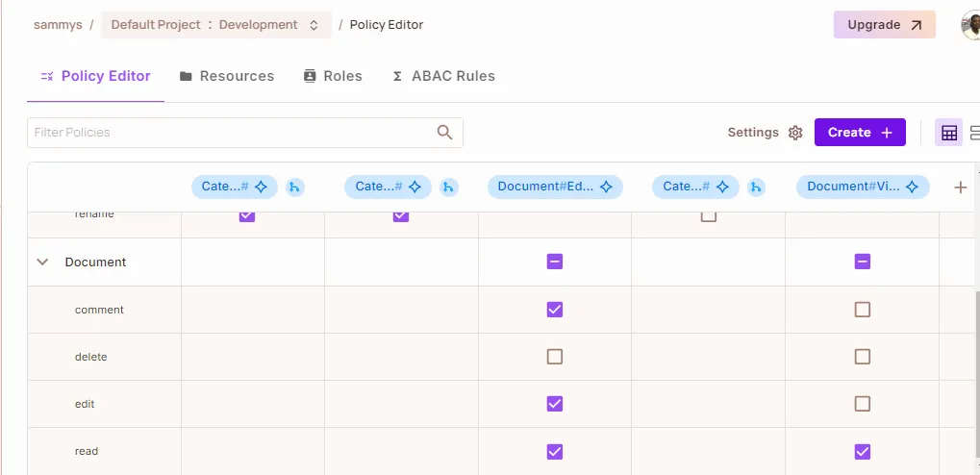The height and width of the screenshot is (475, 980).
Task: Uncheck comment for Document#Ed role
Action: tap(555, 310)
